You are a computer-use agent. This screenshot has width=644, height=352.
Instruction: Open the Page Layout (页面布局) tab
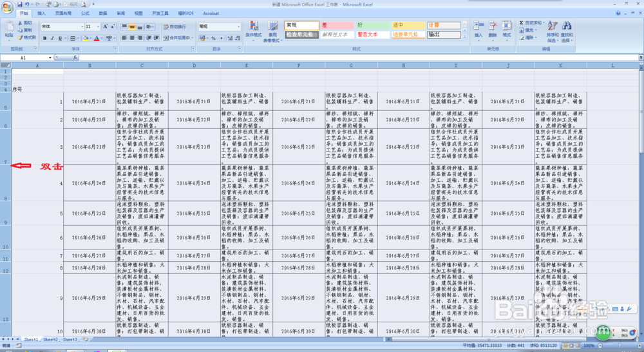coord(63,13)
